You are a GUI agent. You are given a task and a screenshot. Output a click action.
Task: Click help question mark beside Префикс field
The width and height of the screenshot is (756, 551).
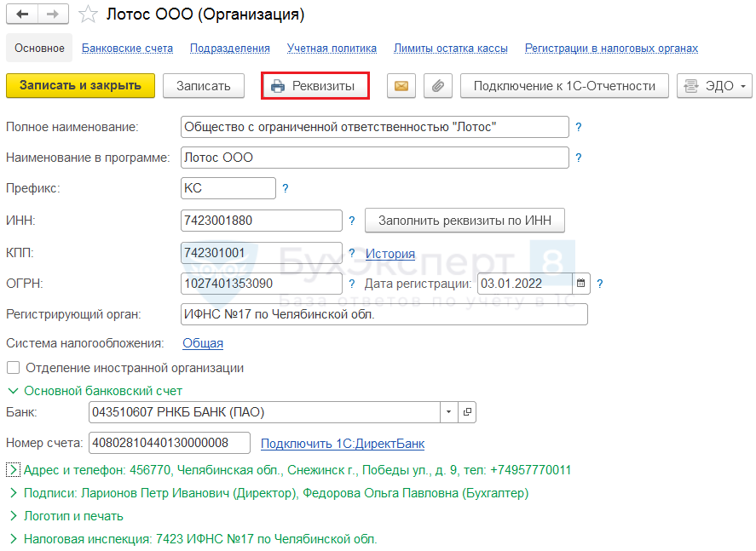[286, 188]
